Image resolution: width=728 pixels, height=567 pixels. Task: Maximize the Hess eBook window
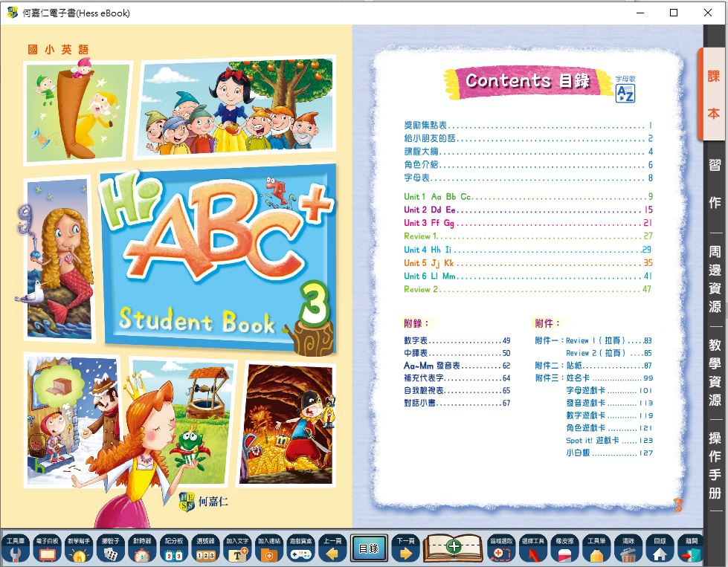point(673,13)
